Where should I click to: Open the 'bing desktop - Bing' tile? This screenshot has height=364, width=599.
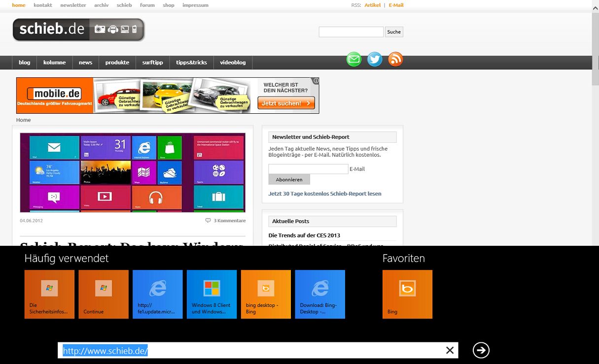(266, 294)
